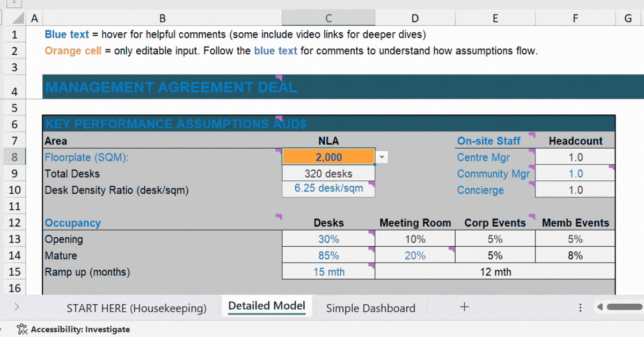Select the Mature Meeting Room 20% cell
The width and height of the screenshot is (644, 337).
[x=415, y=256]
